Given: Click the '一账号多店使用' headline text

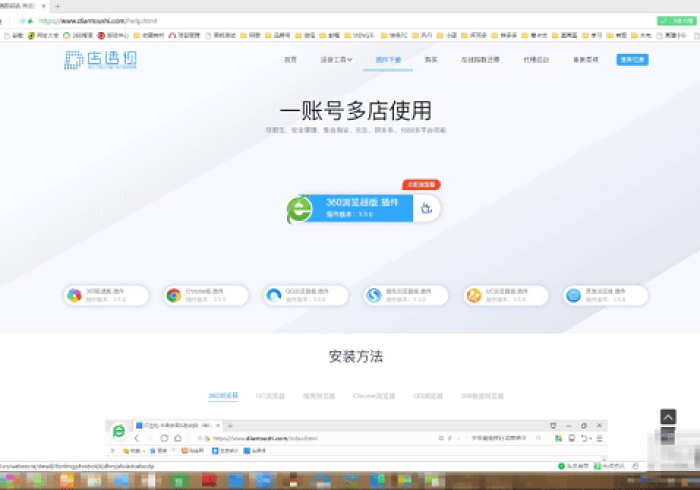Looking at the screenshot, I should click(356, 111).
